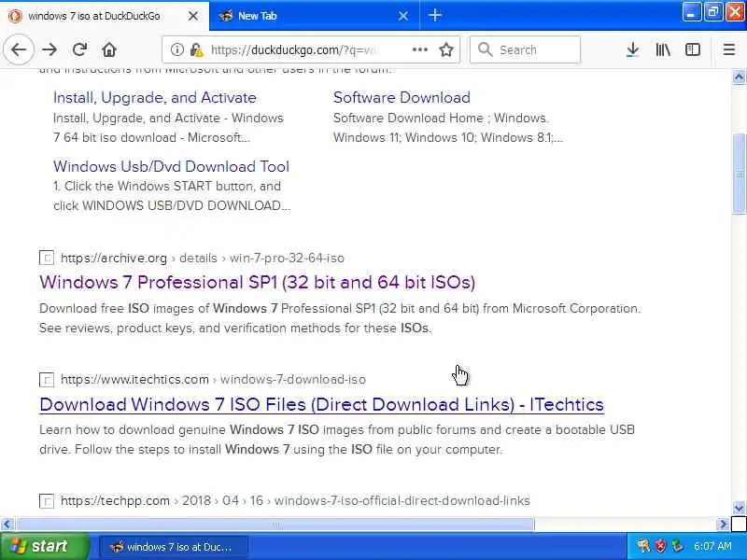Click the keys tray icon
This screenshot has height=560, width=747.
[643, 546]
